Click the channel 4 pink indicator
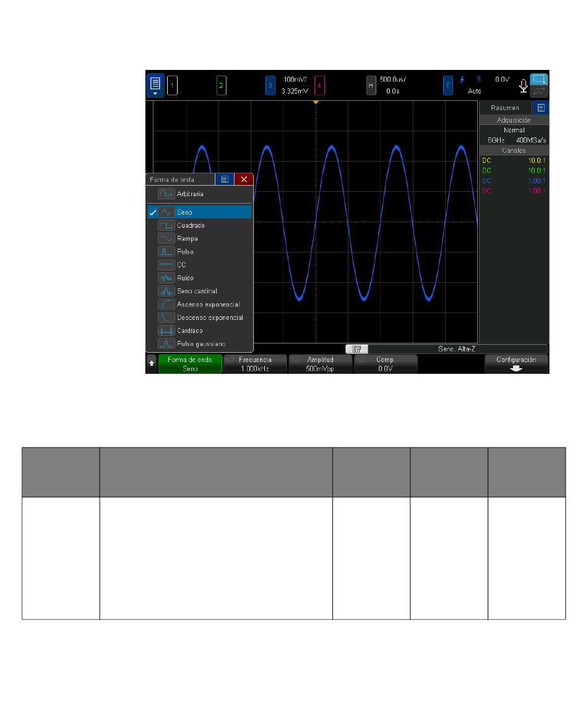The height and width of the screenshot is (721, 588). [319, 85]
